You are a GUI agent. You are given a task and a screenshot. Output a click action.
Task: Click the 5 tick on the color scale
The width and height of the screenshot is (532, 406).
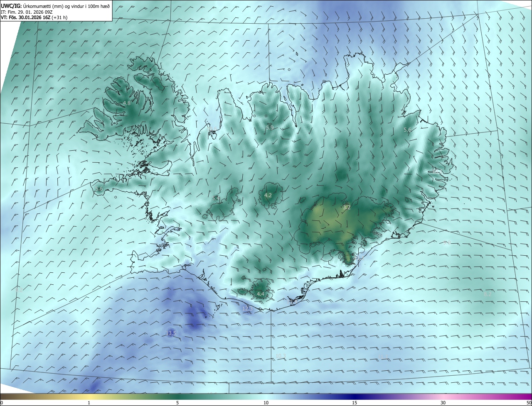[x=177, y=403]
